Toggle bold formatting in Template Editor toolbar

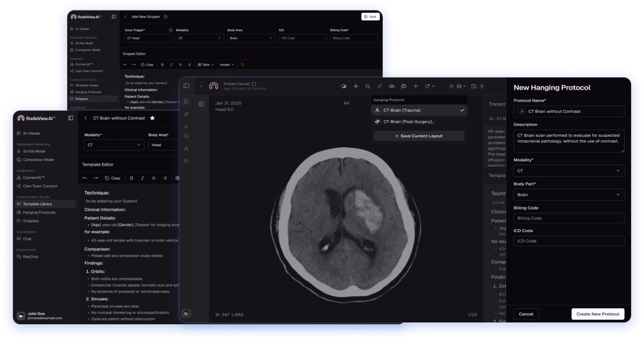(x=132, y=178)
